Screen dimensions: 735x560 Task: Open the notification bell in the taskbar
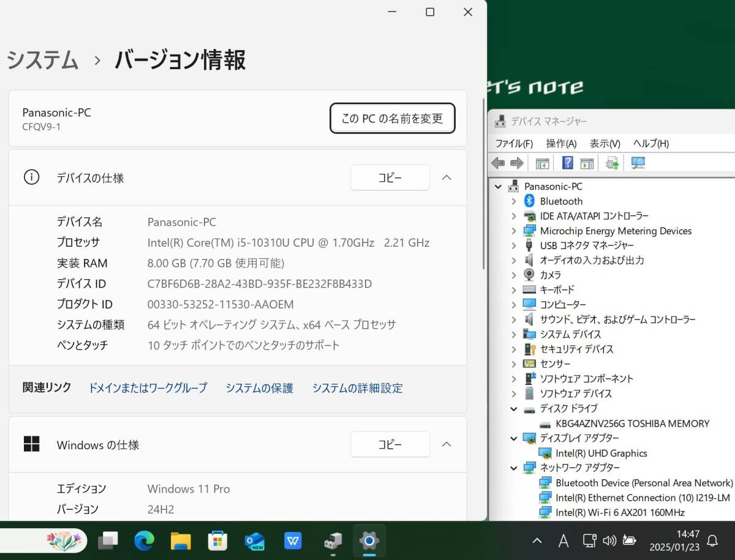(712, 540)
